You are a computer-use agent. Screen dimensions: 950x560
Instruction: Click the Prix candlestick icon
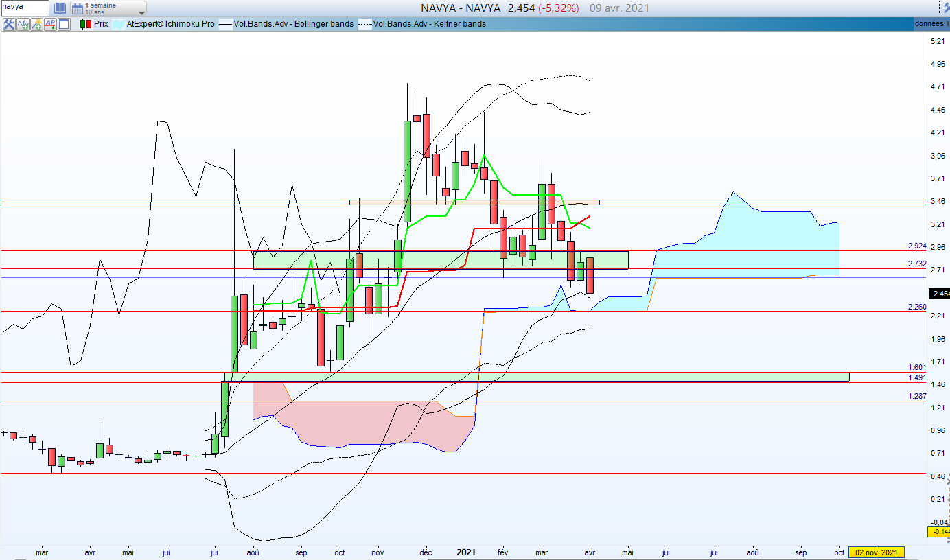[x=85, y=24]
